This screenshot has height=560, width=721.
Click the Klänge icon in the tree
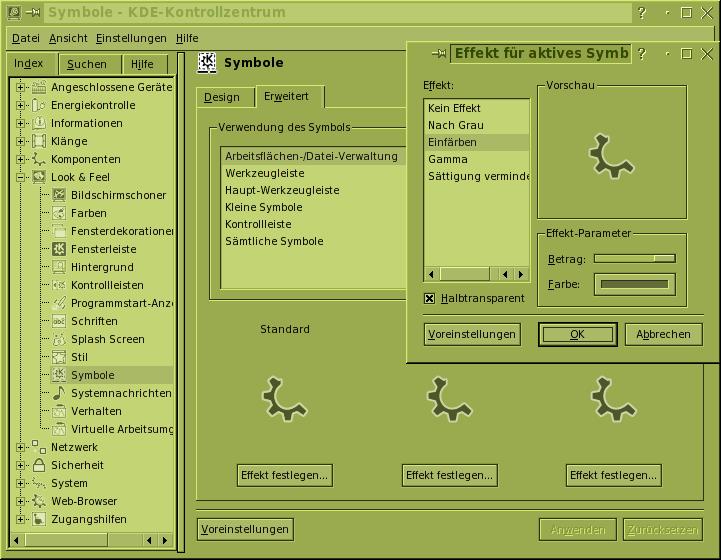[39, 141]
